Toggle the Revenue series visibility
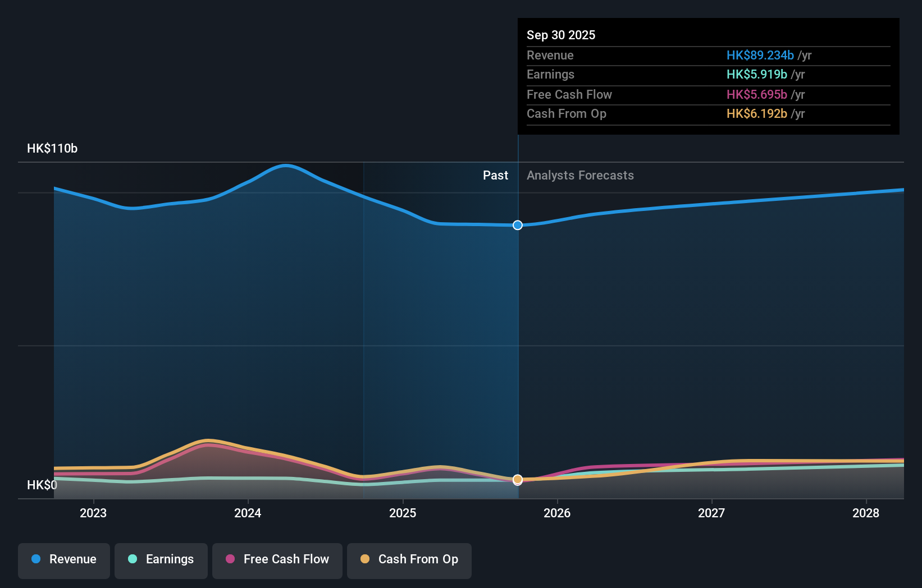 point(63,561)
